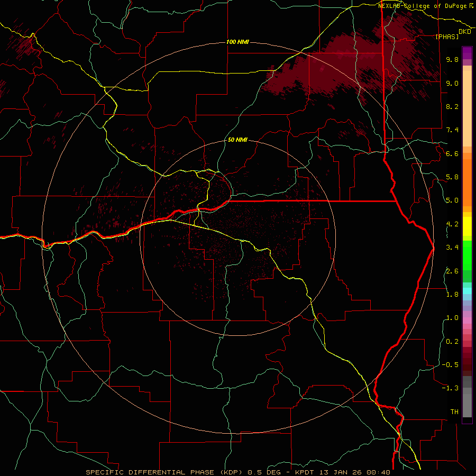This screenshot has width=476, height=476.
Task: Click the cyan segment of the color bar
Action: 467,291
